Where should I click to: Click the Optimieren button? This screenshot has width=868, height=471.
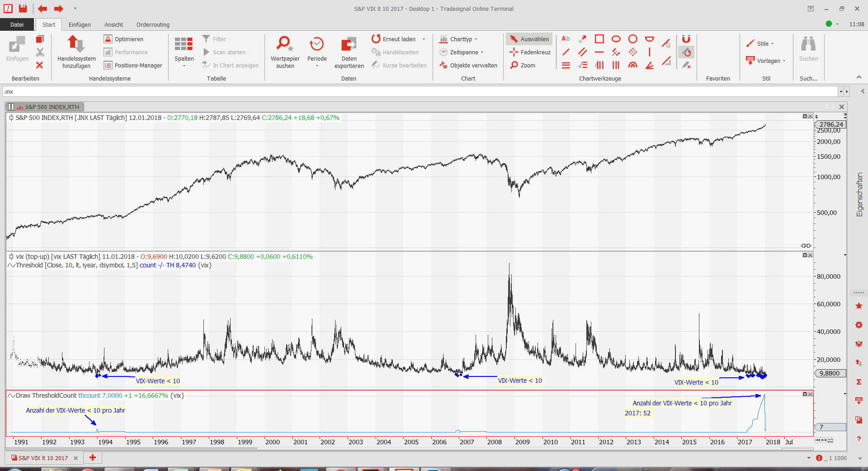pos(124,39)
